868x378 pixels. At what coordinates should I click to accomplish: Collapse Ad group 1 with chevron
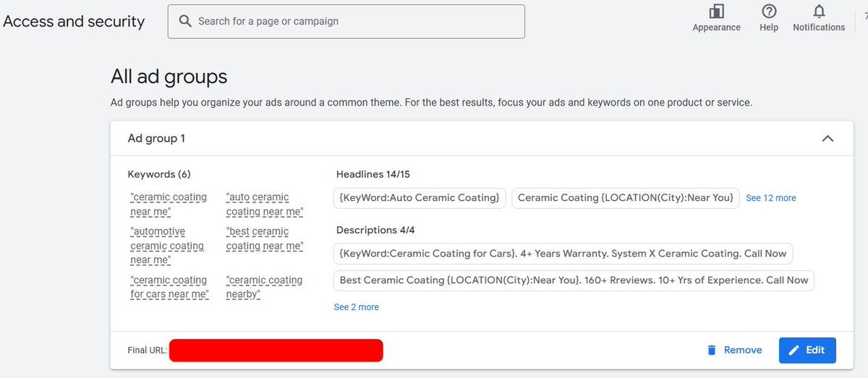(827, 138)
